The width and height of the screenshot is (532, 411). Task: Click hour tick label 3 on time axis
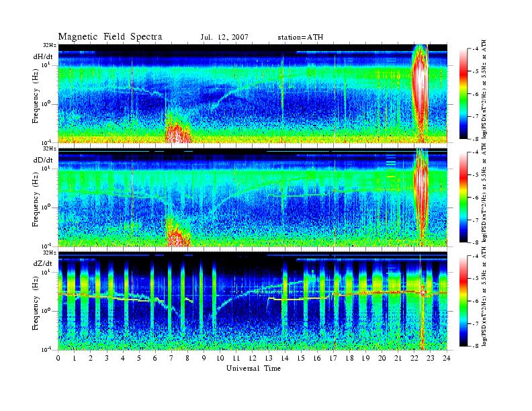pos(107,358)
